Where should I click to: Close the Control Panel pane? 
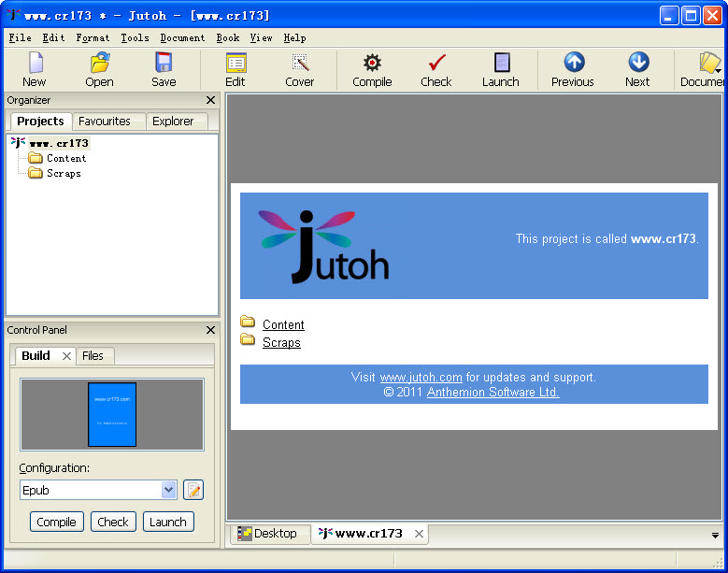pyautogui.click(x=210, y=330)
